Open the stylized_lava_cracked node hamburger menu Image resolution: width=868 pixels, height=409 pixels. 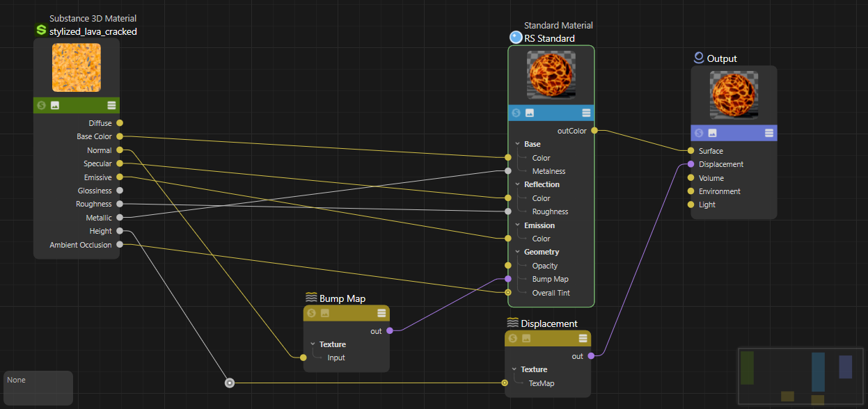pos(111,105)
